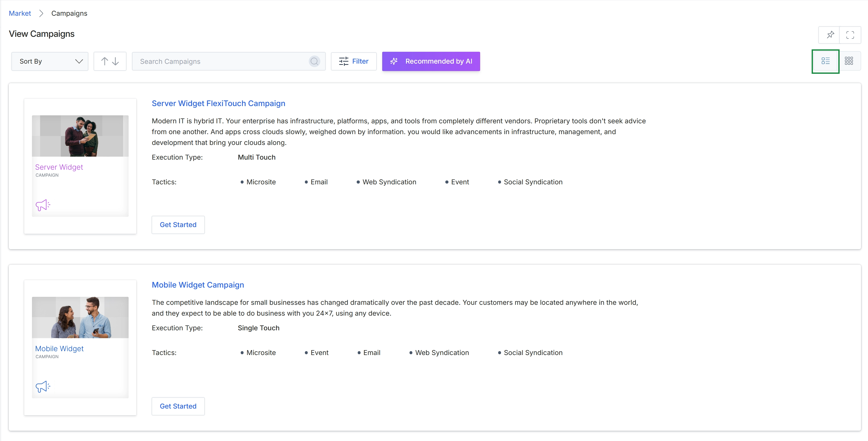Click the pin icon near View Campaigns

point(830,35)
